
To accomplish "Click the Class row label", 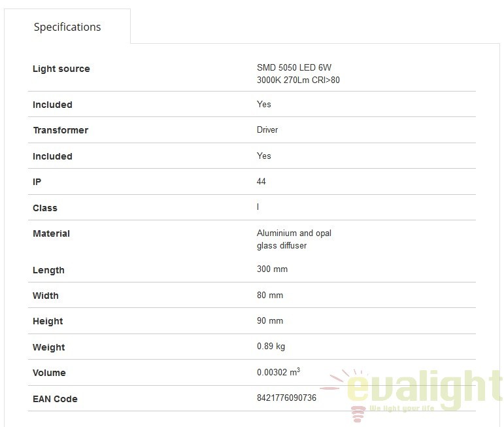I will (45, 208).
